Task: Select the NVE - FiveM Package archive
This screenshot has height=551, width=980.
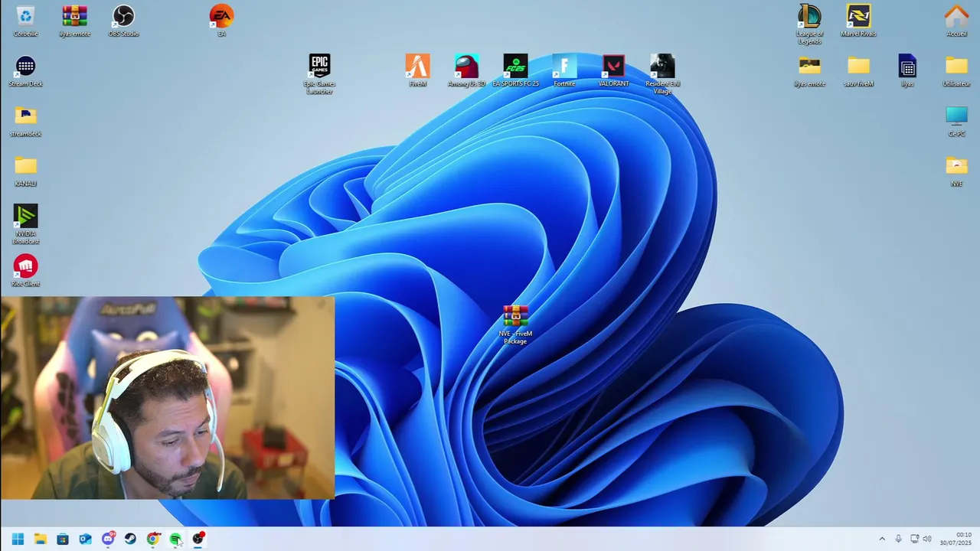Action: [x=515, y=324]
